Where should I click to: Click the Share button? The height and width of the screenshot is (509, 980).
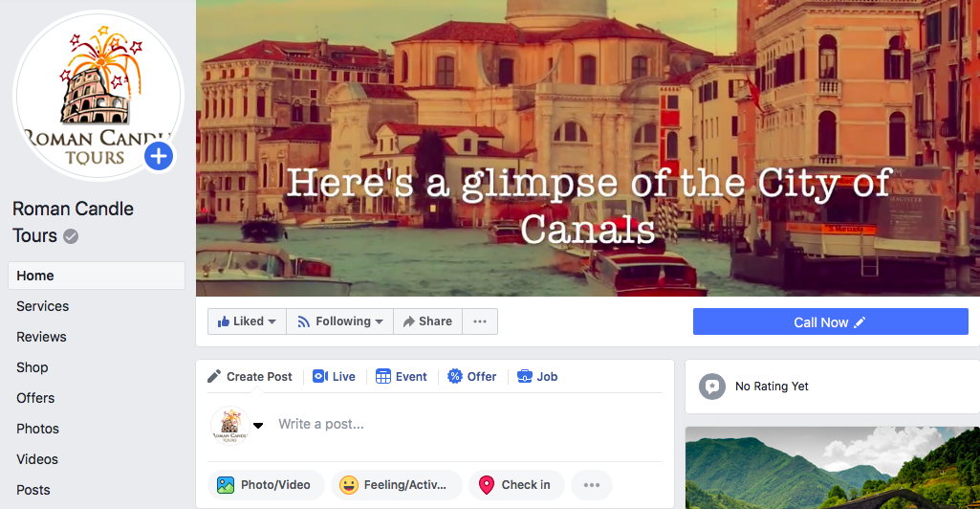[x=427, y=321]
